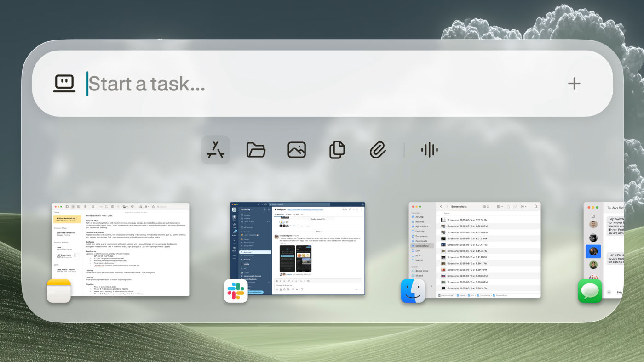Toggle the sidebar icon in Notes toolbar
This screenshot has width=644, height=362.
click(x=67, y=207)
